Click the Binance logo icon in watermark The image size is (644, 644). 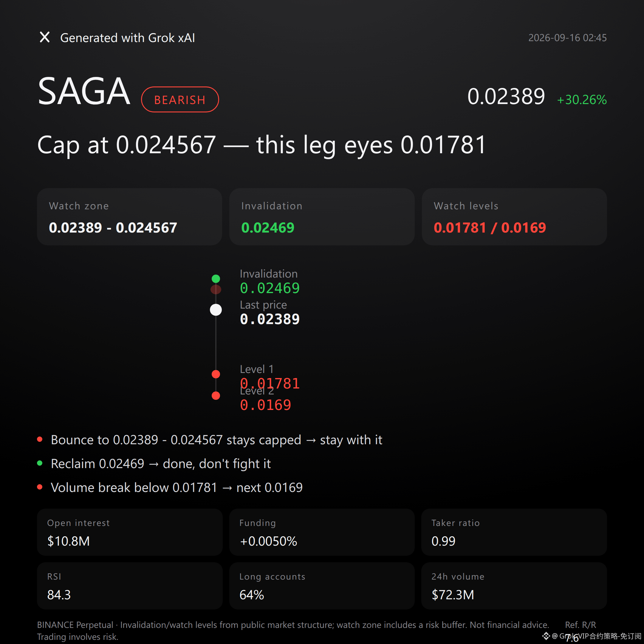(546, 636)
